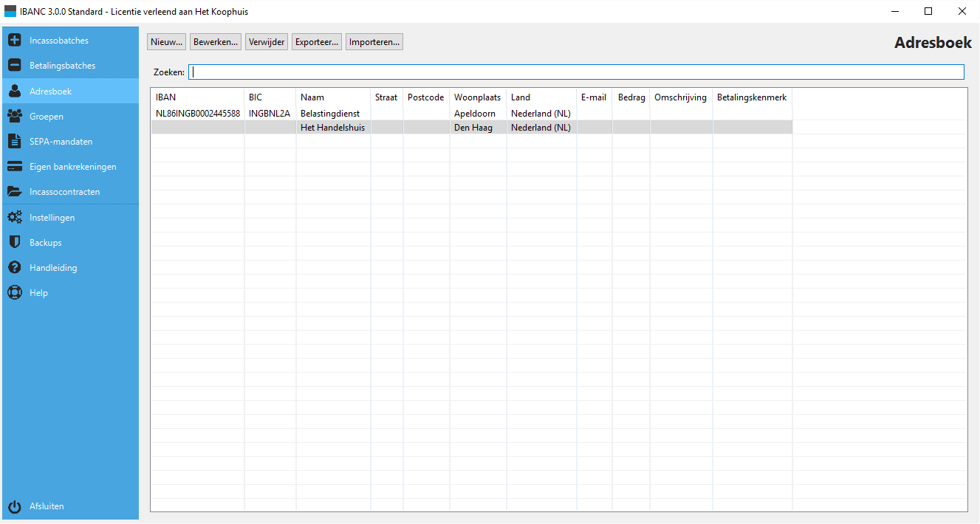This screenshot has width=980, height=524.
Task: Click the Omschrijving column header
Action: 680,97
